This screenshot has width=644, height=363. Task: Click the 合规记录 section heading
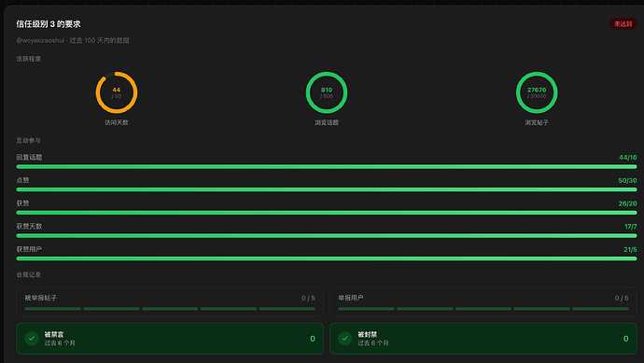click(x=29, y=274)
